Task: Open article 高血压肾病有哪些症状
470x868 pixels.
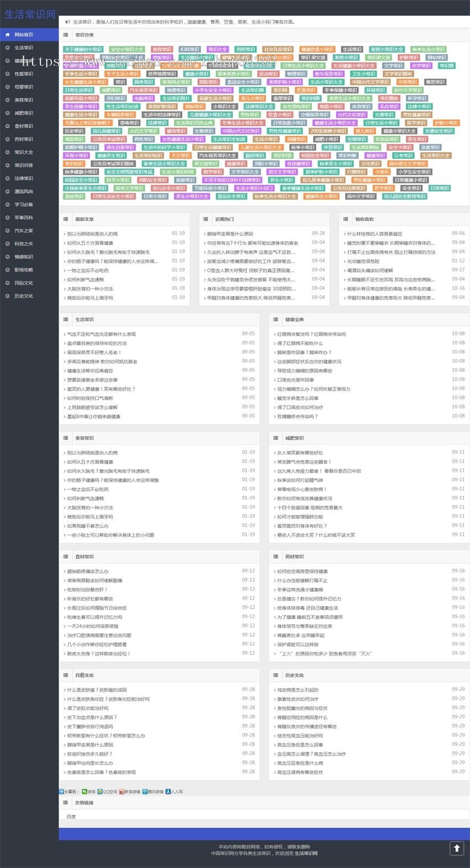Action: point(300,772)
